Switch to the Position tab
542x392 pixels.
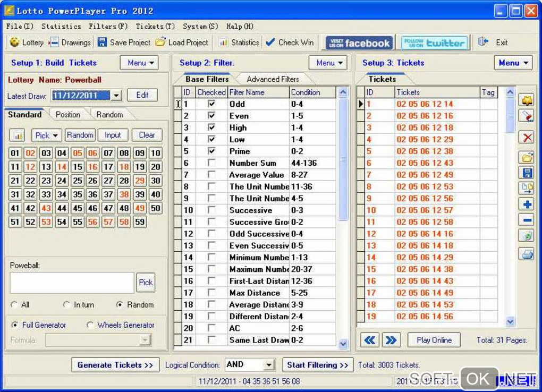tap(68, 114)
